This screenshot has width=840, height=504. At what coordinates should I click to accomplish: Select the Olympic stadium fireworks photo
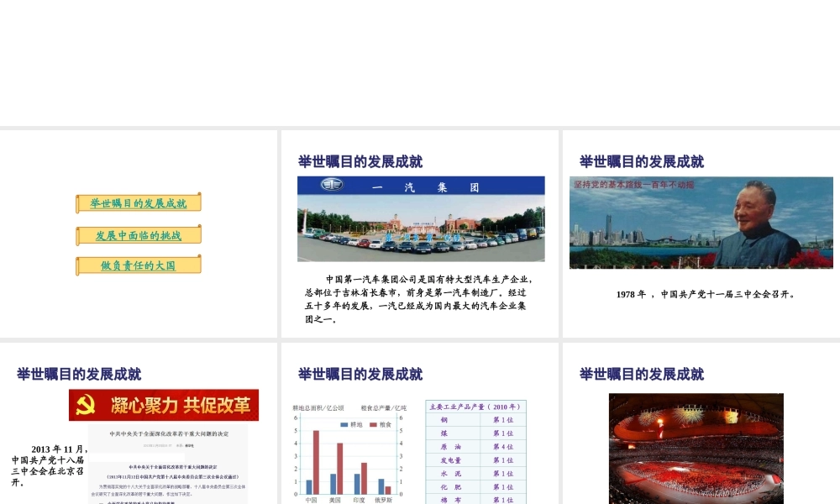[x=696, y=449]
